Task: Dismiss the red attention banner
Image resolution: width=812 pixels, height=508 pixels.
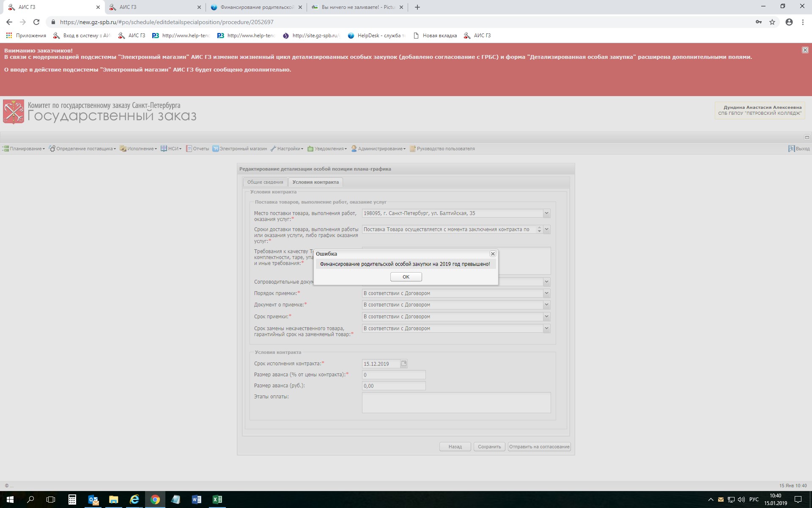Action: 805,50
